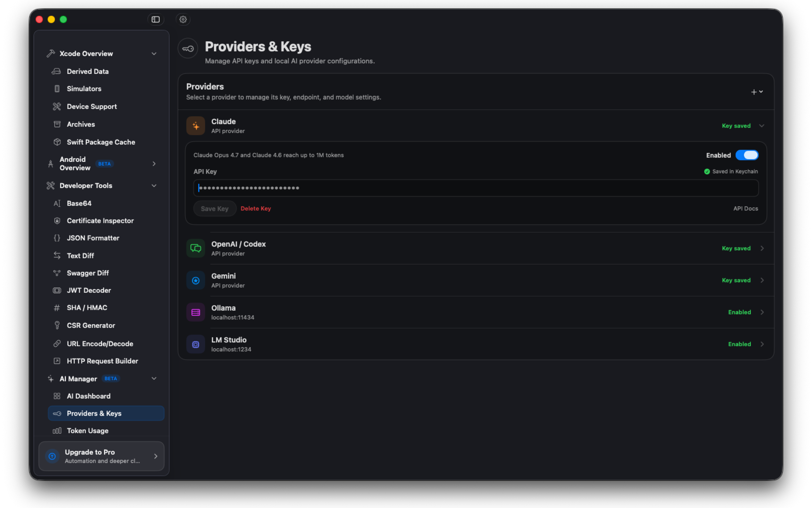Click the Certificate Inspector shield icon

(57, 221)
